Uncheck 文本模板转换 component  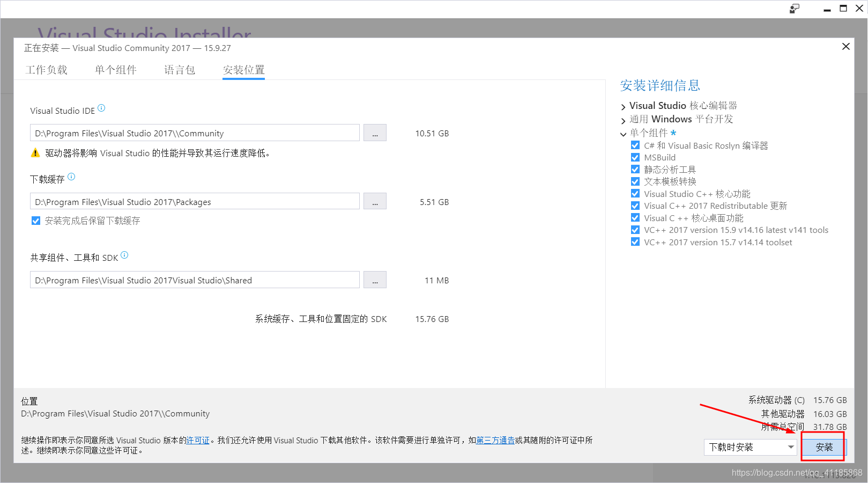[635, 181]
